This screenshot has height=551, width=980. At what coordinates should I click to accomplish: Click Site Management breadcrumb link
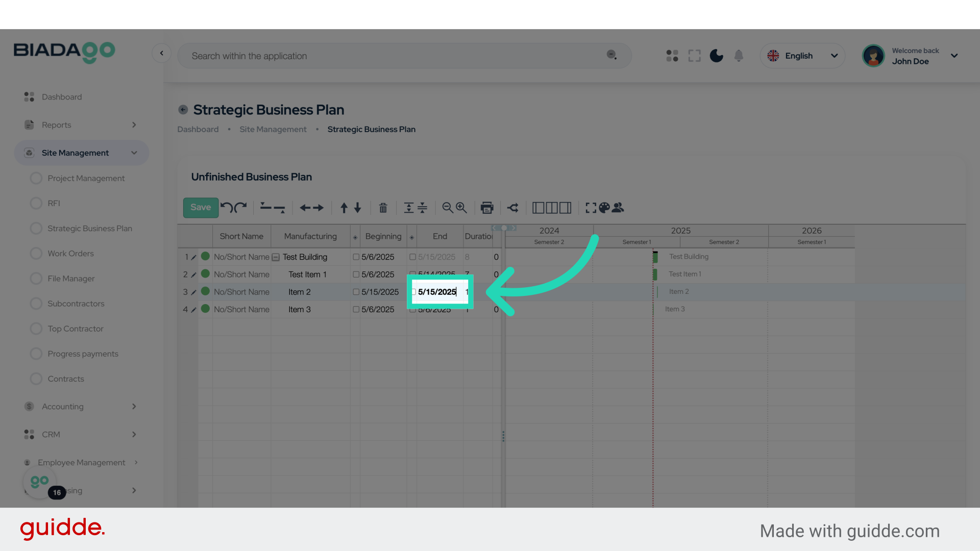pyautogui.click(x=273, y=130)
